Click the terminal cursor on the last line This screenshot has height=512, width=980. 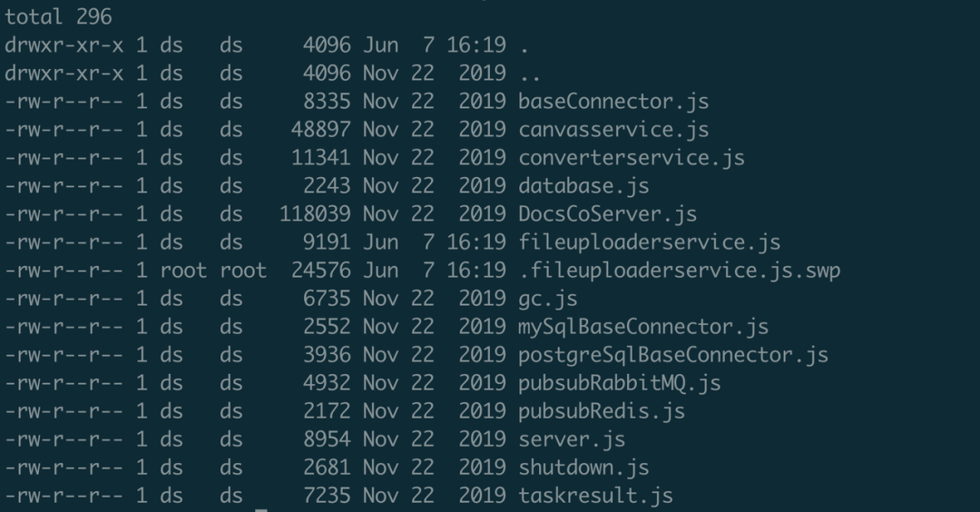pyautogui.click(x=261, y=507)
